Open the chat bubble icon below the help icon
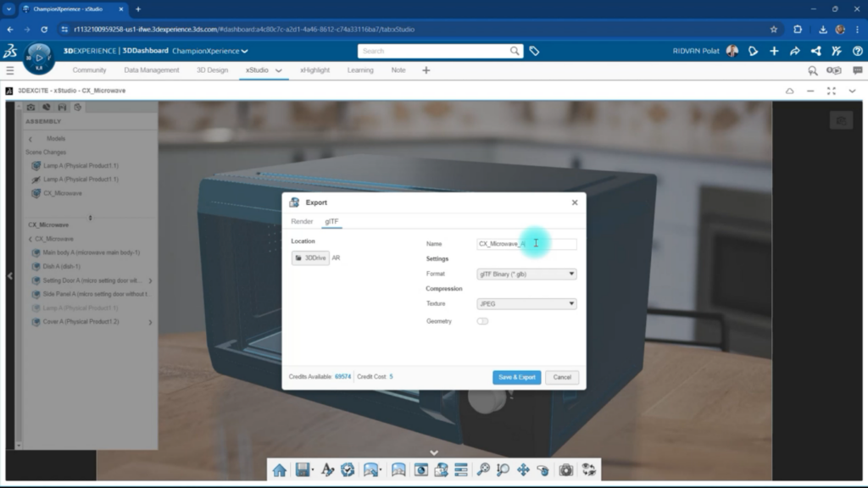The image size is (868, 488). (858, 70)
